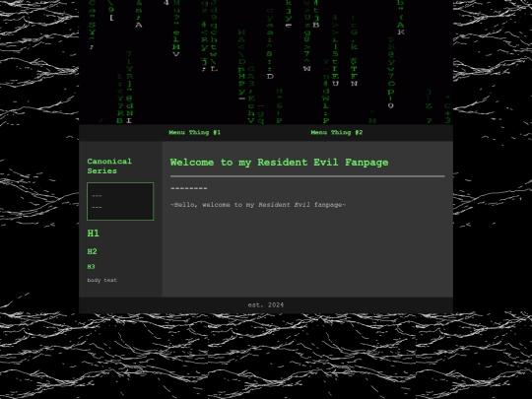The height and width of the screenshot is (399, 532).
Task: Click the Welcome to my Resident Evil Fanpage heading
Action: (x=279, y=163)
